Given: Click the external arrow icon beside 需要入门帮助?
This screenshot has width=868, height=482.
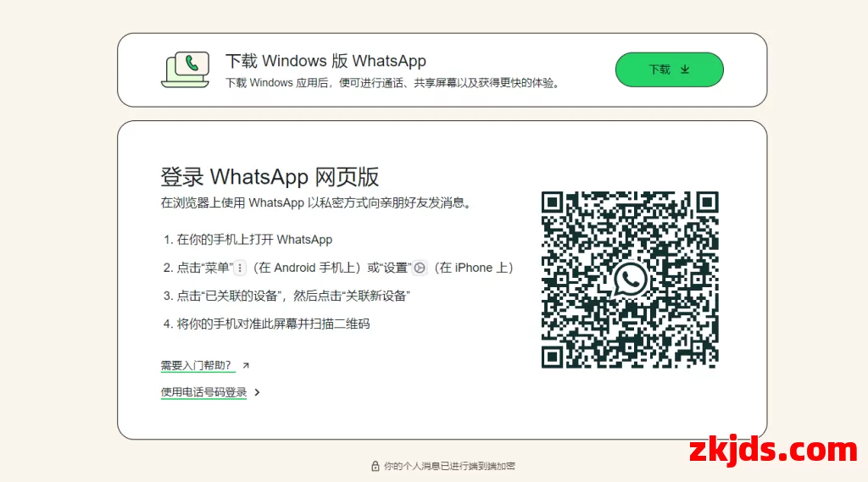Looking at the screenshot, I should (x=246, y=365).
